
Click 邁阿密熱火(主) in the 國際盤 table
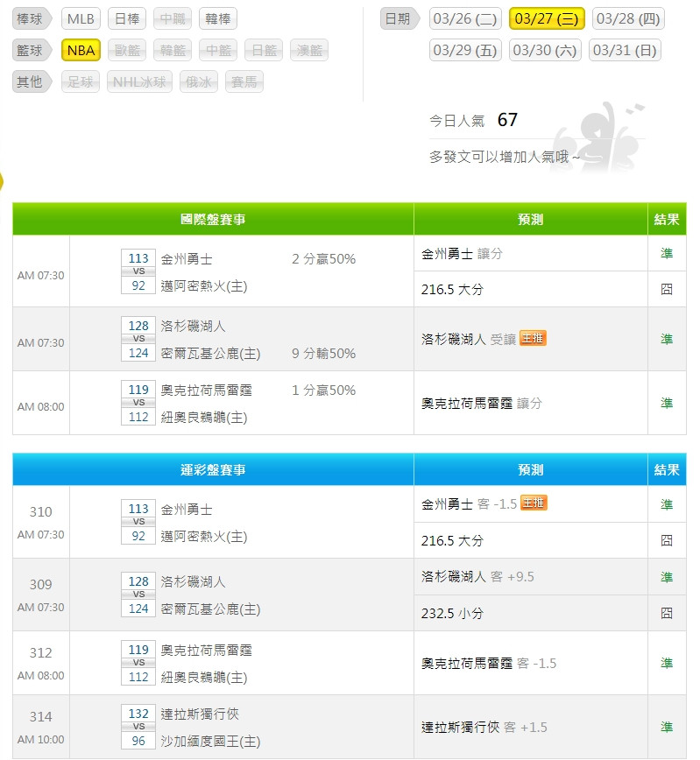pos(204,286)
